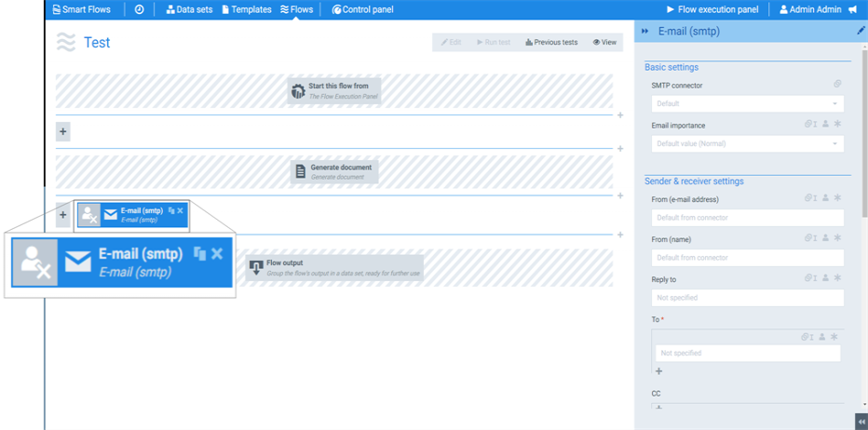Click the document icon in Generate document block
Screen dimensions: 868x430
pos(300,171)
